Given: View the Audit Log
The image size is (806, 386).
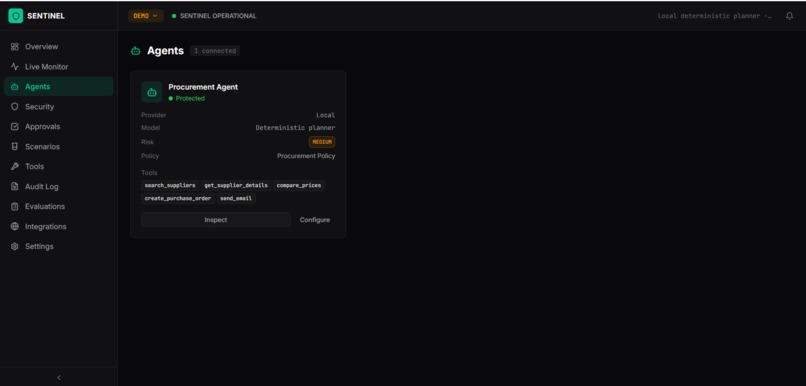Looking at the screenshot, I should [x=59, y=187].
